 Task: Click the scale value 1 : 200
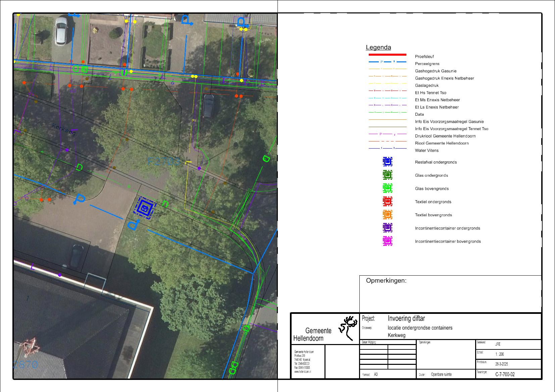(499, 354)
